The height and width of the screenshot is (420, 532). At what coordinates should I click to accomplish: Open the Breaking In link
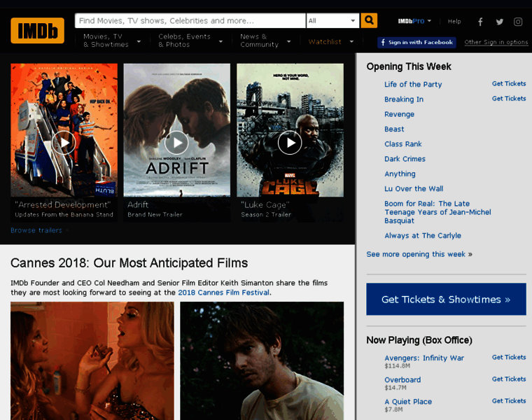click(x=404, y=99)
